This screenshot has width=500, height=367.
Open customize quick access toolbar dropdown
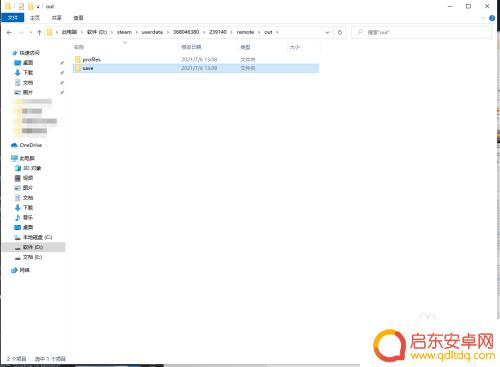(x=38, y=7)
